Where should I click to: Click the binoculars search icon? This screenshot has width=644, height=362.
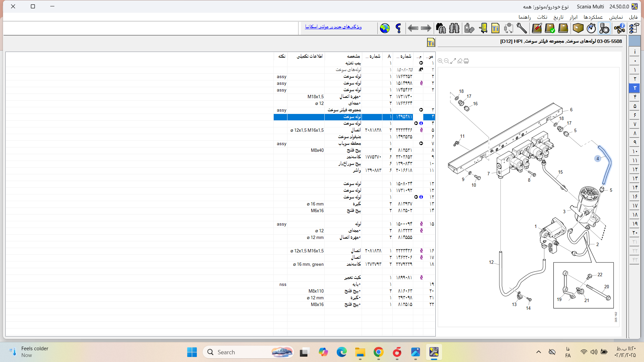[x=454, y=28]
